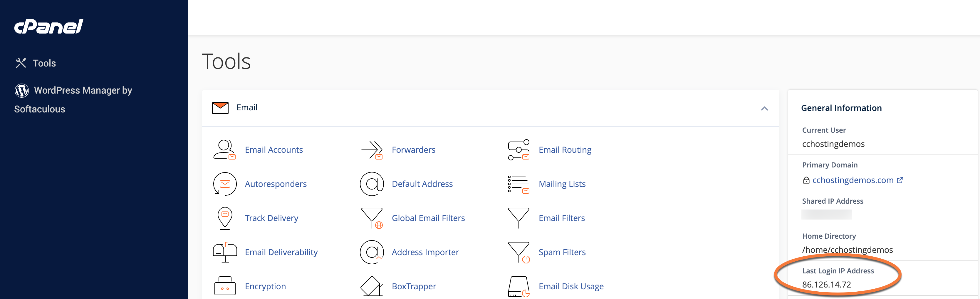Open the Global Email Filters funnel icon
This screenshot has height=299, width=980.
point(371,218)
